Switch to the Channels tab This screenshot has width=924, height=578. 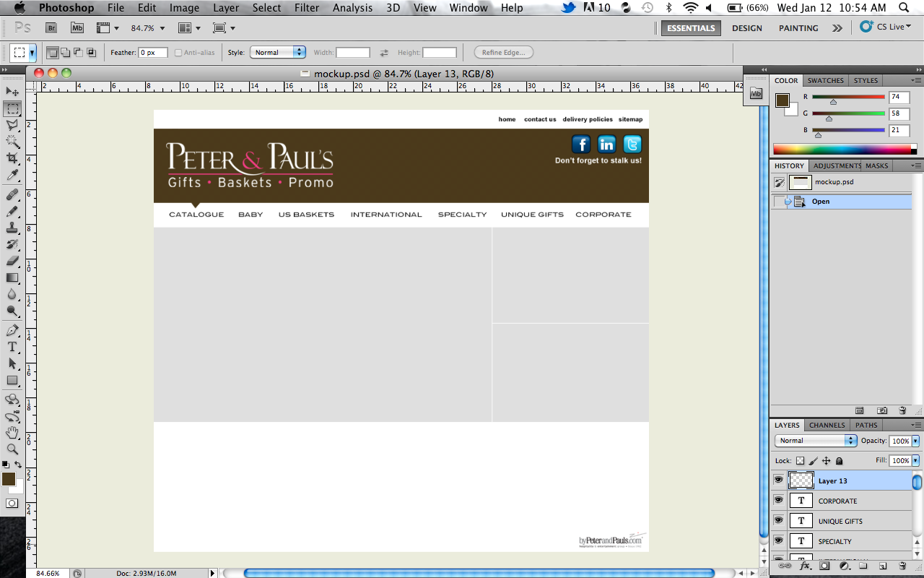827,425
